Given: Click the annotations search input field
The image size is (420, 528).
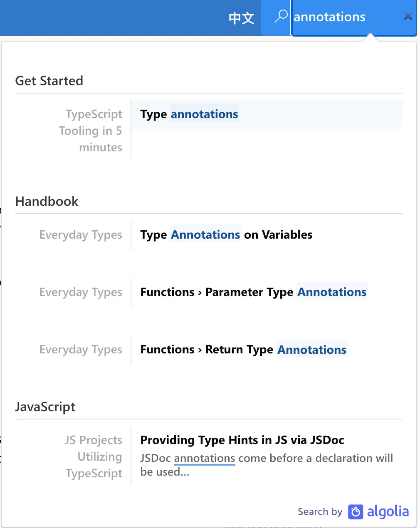Looking at the screenshot, I should click(345, 17).
